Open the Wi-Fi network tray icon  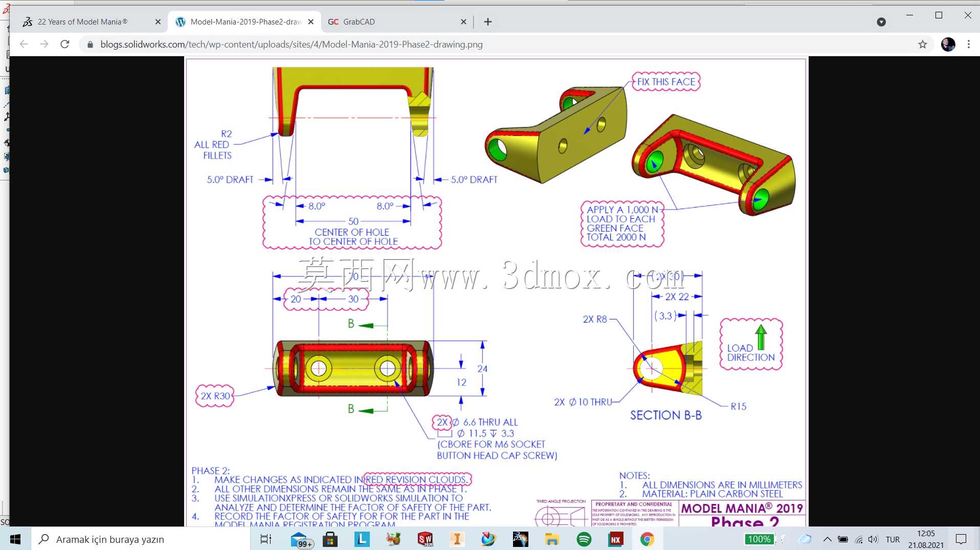859,539
